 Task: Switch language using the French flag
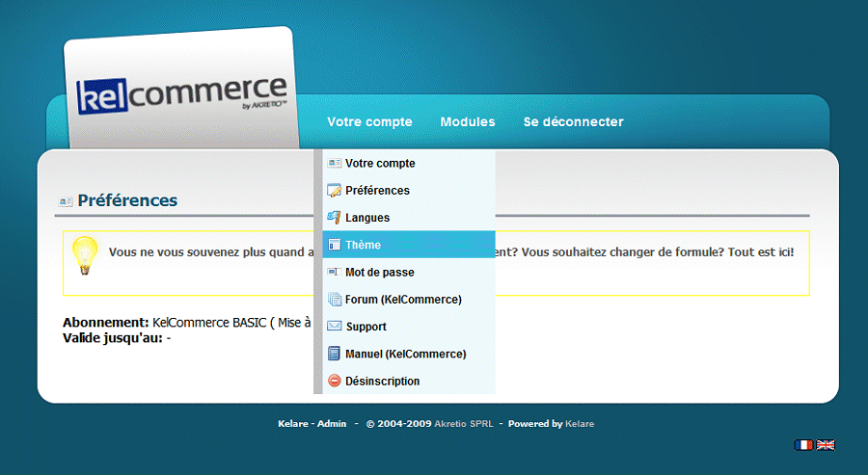pos(803,445)
